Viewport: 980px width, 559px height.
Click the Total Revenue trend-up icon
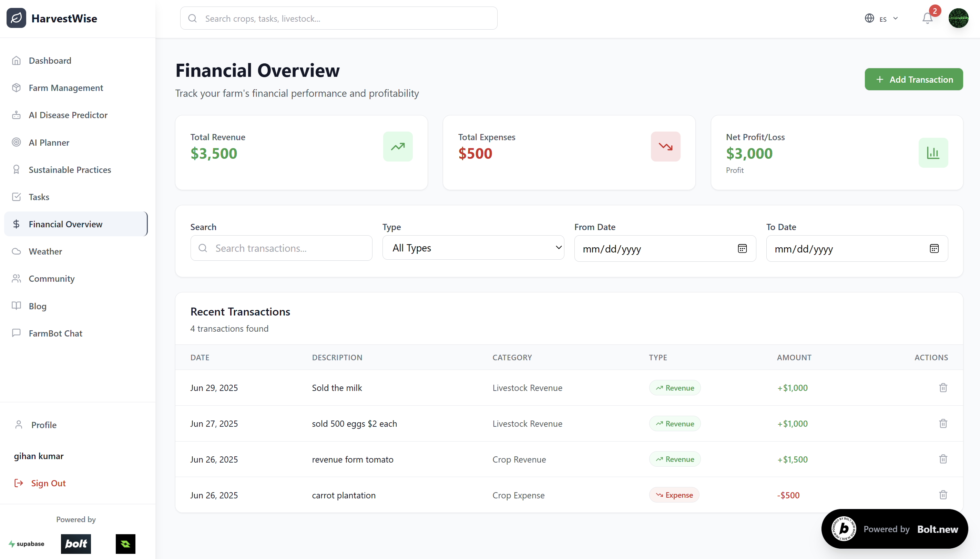398,147
